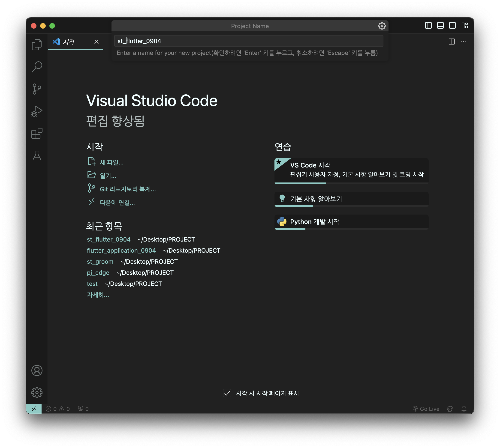Image resolution: width=500 pixels, height=448 pixels.
Task: Click the Accounts icon in activity bar
Action: pyautogui.click(x=37, y=370)
